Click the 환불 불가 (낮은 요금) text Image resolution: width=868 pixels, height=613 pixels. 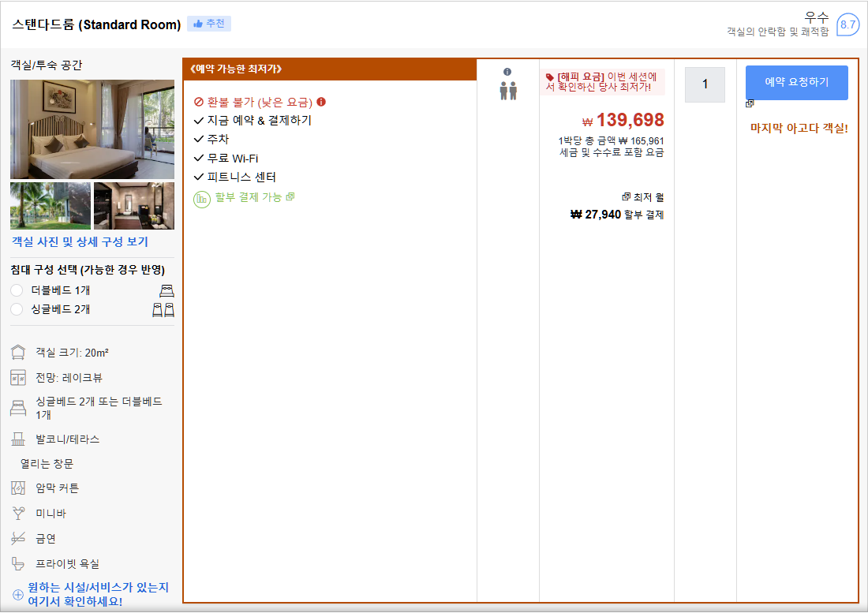pyautogui.click(x=260, y=103)
